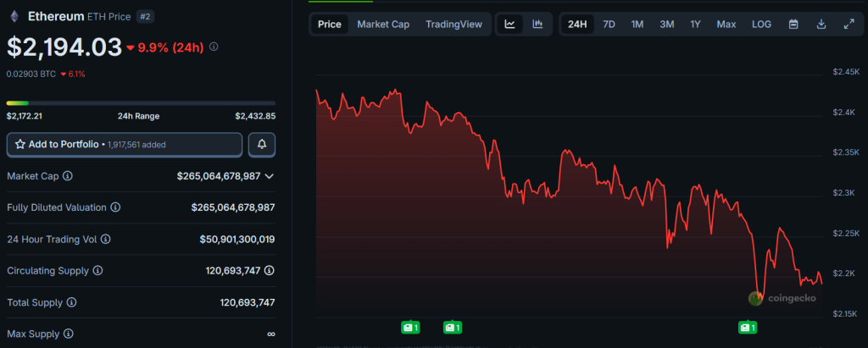868x348 pixels.
Task: Click Add to Portfolio button
Action: pos(125,145)
